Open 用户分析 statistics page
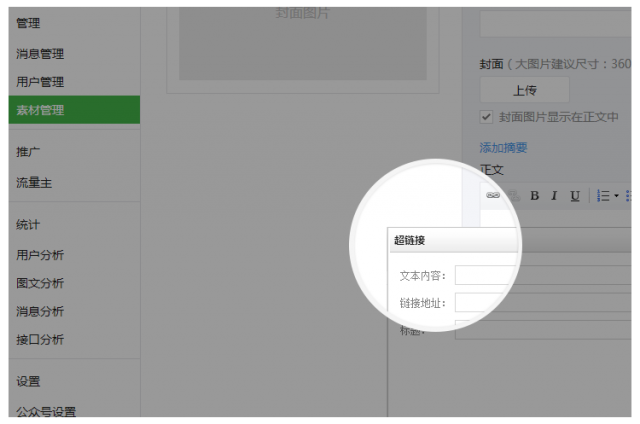 pyautogui.click(x=40, y=255)
